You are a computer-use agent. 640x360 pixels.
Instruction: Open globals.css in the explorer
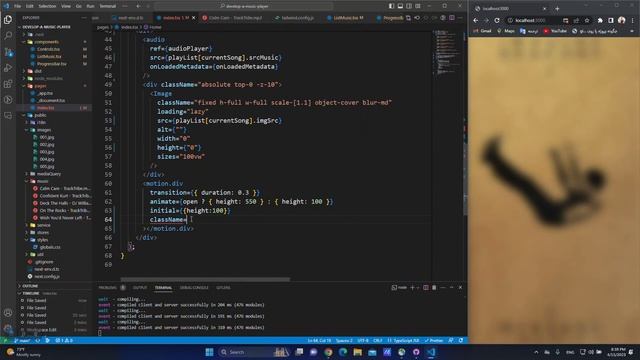pos(50,247)
